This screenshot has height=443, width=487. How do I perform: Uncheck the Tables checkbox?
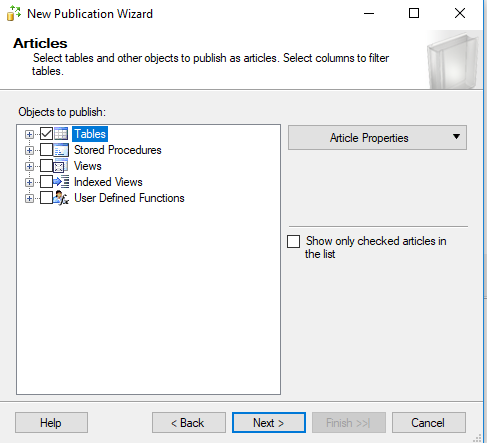click(46, 134)
